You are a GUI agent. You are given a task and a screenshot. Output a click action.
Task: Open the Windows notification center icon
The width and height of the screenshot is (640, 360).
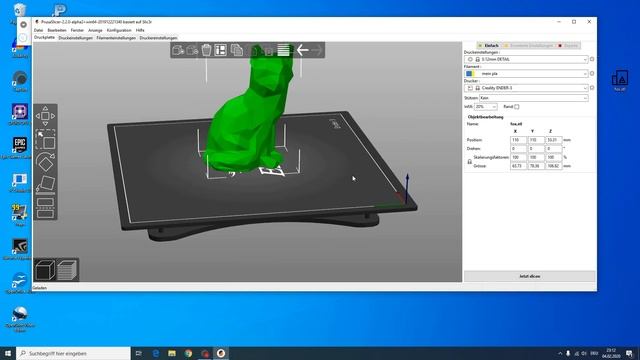click(629, 353)
